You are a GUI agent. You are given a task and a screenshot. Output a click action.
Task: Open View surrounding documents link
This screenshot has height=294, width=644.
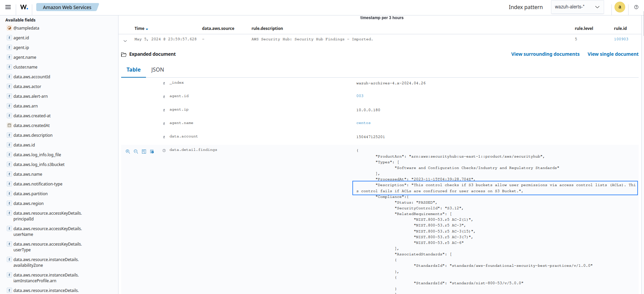click(545, 54)
